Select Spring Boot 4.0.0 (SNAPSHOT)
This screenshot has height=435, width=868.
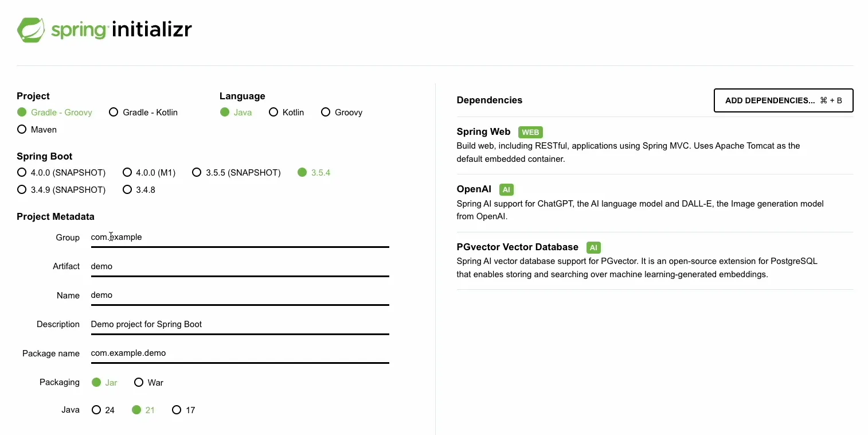22,173
